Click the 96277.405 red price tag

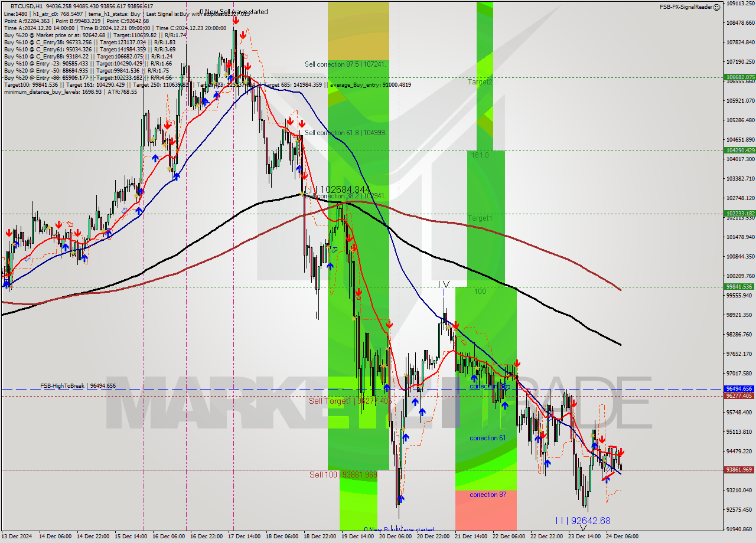click(x=739, y=396)
